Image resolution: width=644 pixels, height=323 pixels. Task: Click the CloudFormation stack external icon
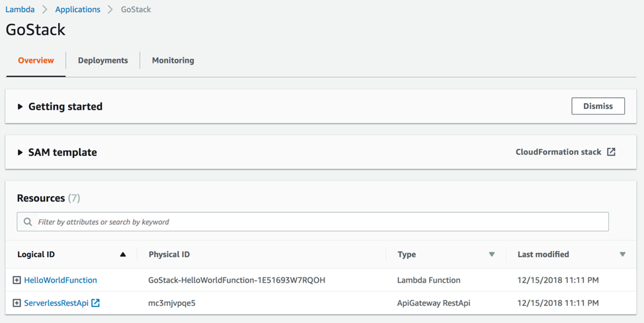click(612, 152)
